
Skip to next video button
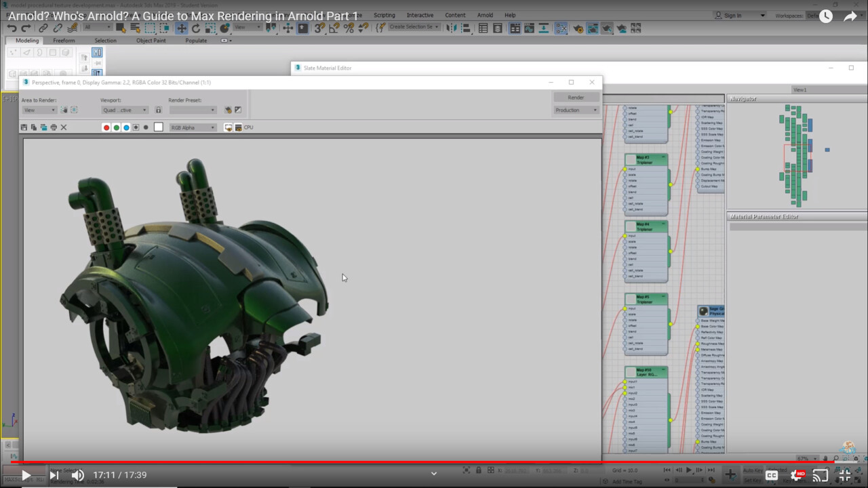point(54,475)
